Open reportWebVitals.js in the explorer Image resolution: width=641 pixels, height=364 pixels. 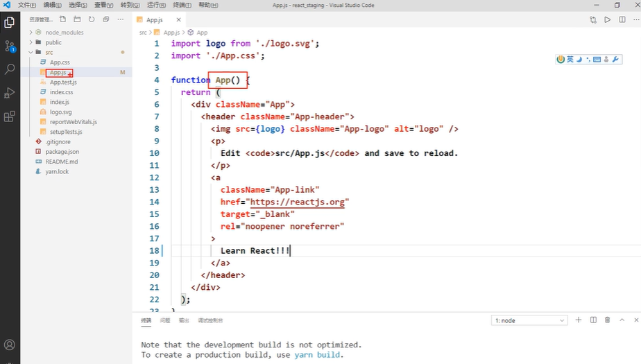pos(73,122)
